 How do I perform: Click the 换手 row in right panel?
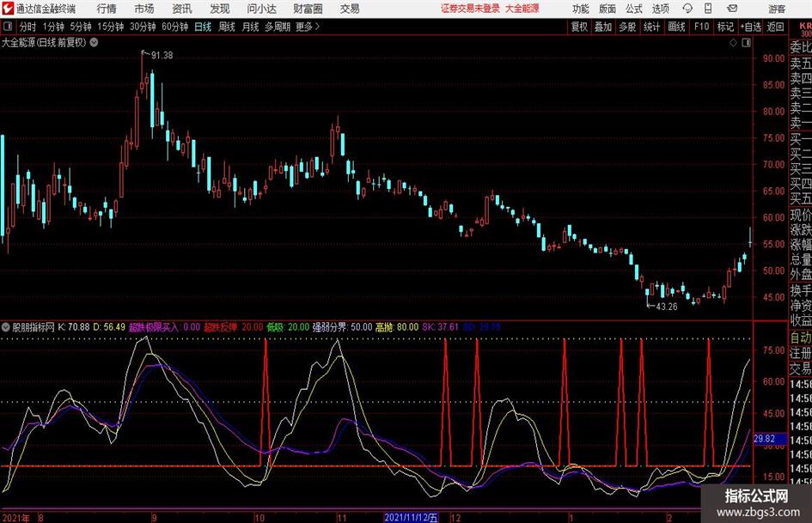801,290
